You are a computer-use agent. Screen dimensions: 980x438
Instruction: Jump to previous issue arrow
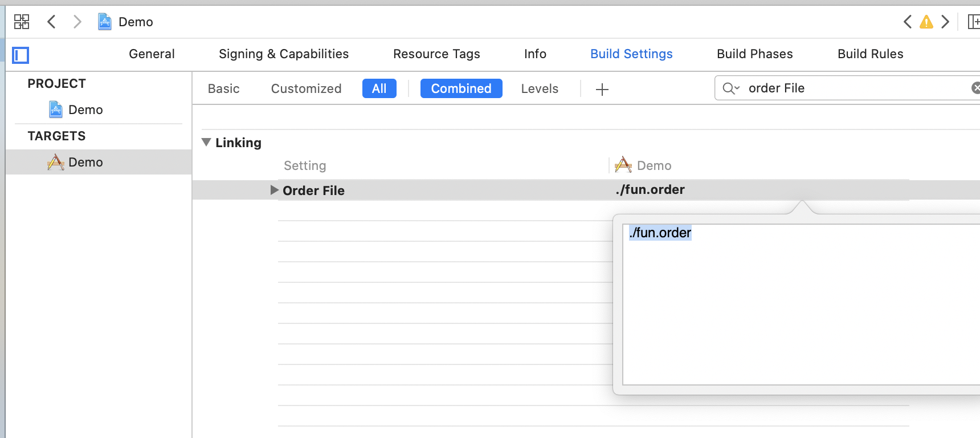(x=908, y=22)
